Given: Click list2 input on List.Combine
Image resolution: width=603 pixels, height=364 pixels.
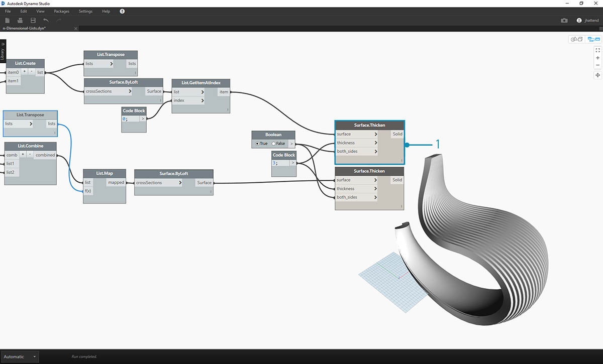Looking at the screenshot, I should tap(13, 172).
